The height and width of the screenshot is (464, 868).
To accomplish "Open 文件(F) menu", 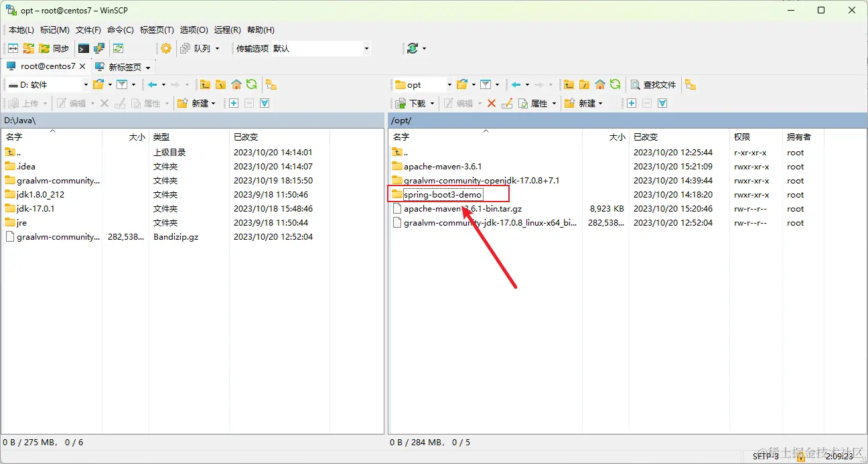I will pos(88,30).
